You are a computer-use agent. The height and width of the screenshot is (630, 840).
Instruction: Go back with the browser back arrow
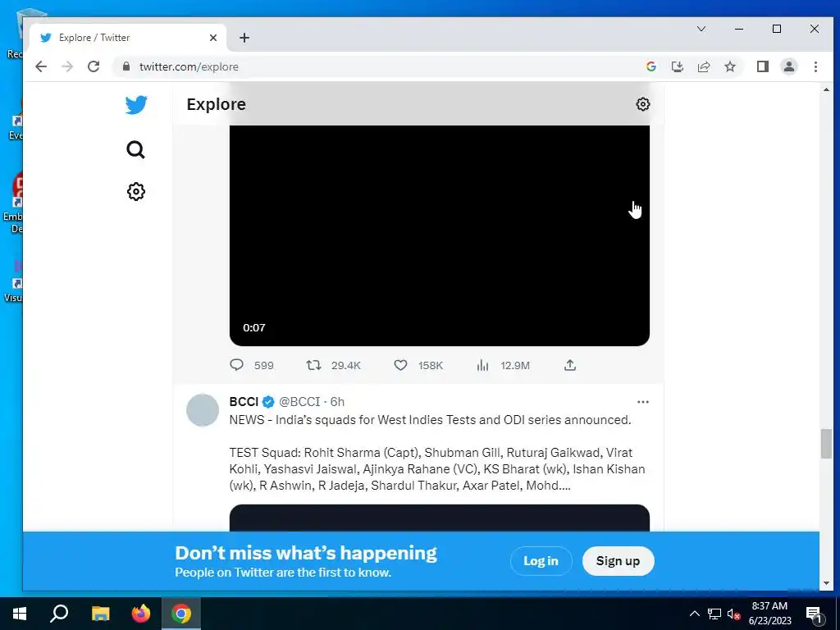tap(41, 66)
